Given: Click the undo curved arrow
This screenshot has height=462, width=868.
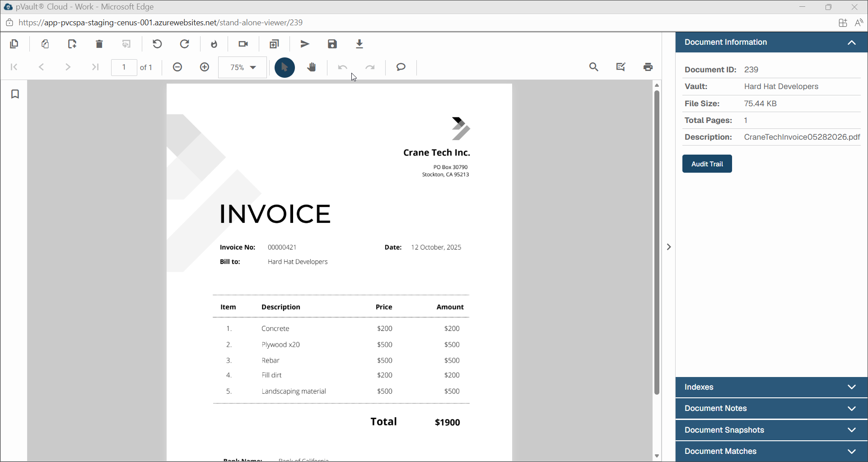Looking at the screenshot, I should 342,67.
